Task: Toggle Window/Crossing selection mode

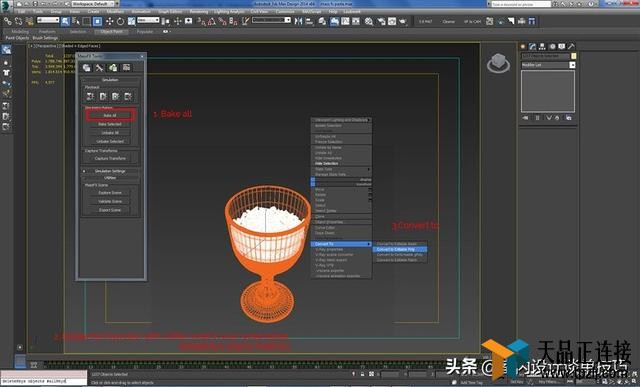Action: pyautogui.click(x=98, y=21)
